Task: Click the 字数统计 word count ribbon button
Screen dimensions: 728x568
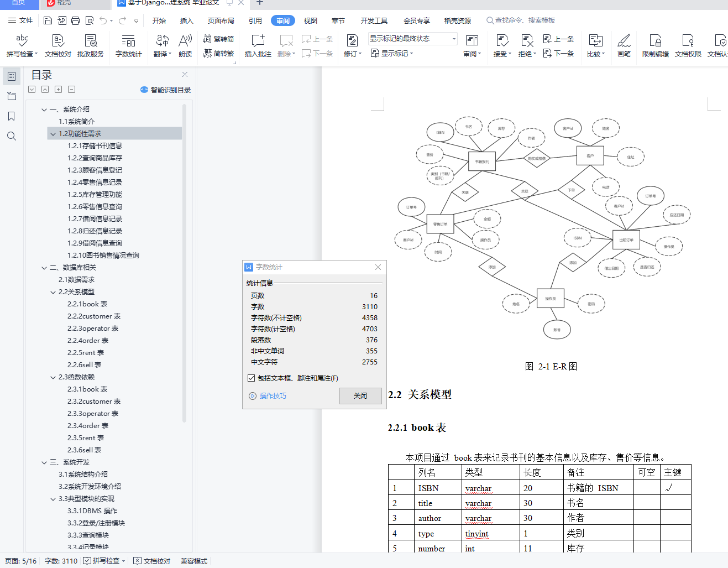Action: click(x=128, y=45)
